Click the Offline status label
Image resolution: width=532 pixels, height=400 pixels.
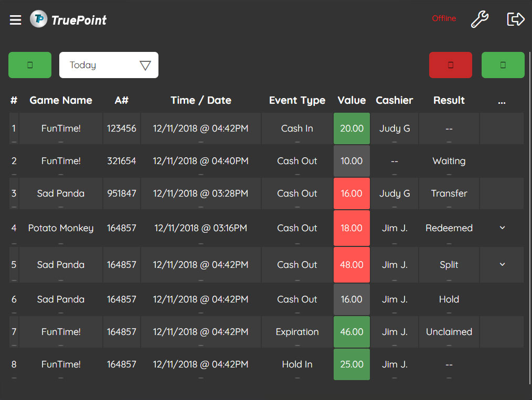tap(444, 18)
